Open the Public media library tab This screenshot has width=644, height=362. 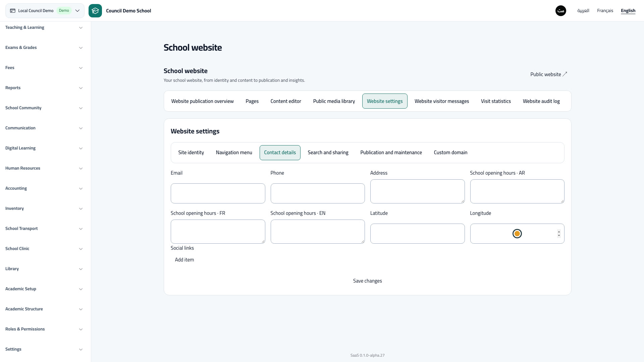[334, 101]
